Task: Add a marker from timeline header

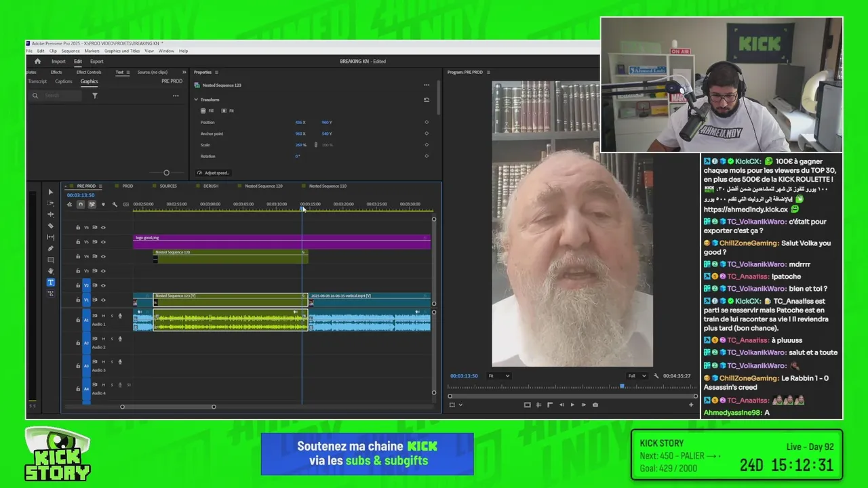Action: click(x=103, y=204)
